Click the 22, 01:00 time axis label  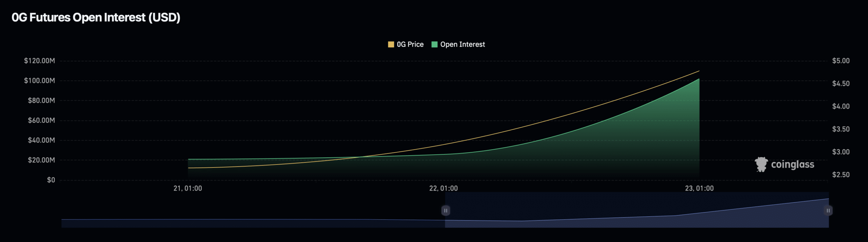(443, 189)
